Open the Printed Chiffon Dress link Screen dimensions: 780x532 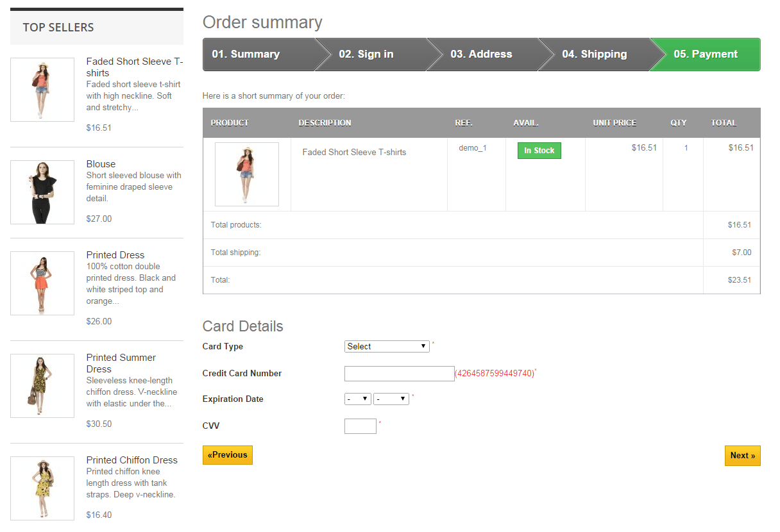coord(131,460)
